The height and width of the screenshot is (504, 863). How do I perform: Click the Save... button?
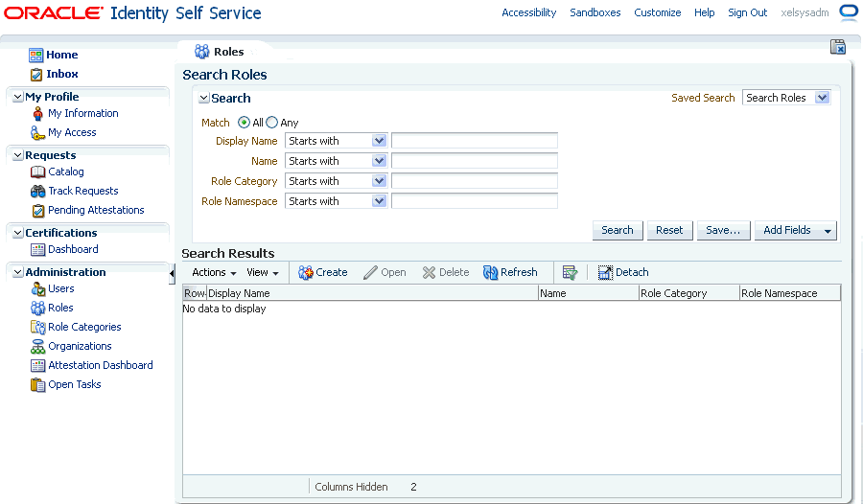723,231
